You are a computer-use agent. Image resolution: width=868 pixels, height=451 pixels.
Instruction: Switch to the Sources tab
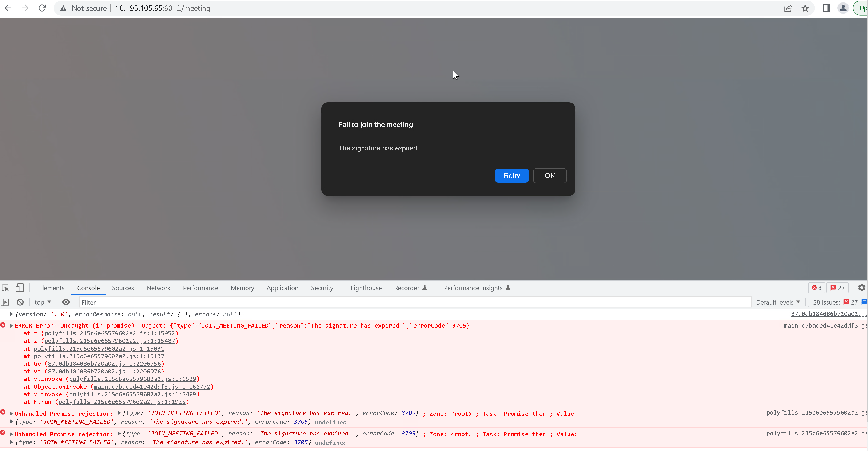123,288
